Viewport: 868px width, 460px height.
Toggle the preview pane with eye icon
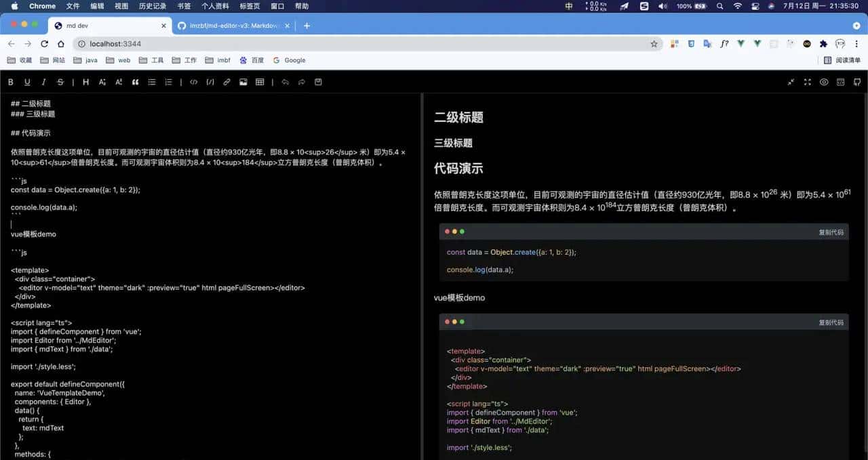823,82
